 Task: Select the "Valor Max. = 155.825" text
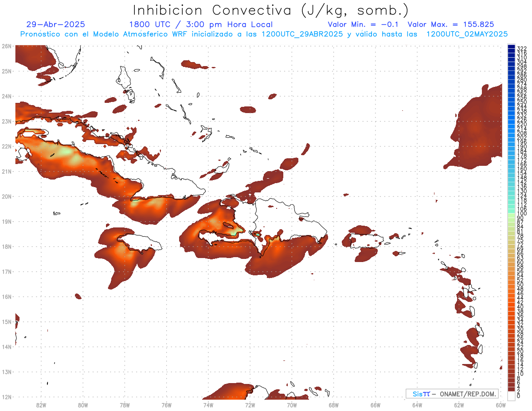(451, 24)
